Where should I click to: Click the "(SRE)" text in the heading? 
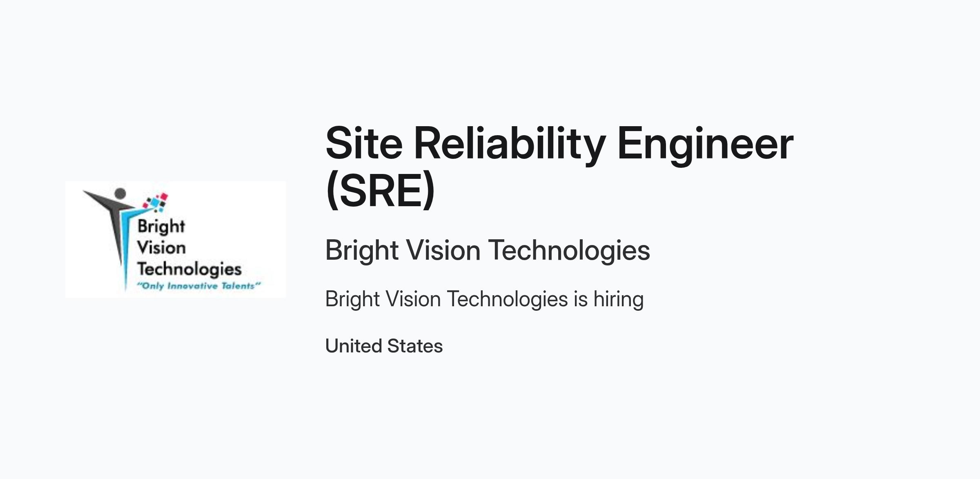[x=381, y=191]
